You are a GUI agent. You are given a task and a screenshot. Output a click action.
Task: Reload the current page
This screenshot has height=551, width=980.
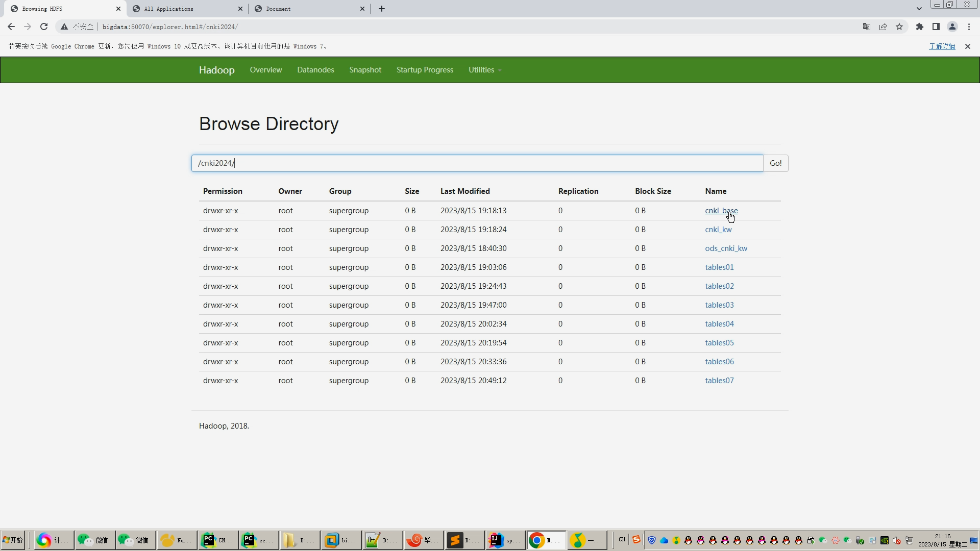pyautogui.click(x=44, y=27)
